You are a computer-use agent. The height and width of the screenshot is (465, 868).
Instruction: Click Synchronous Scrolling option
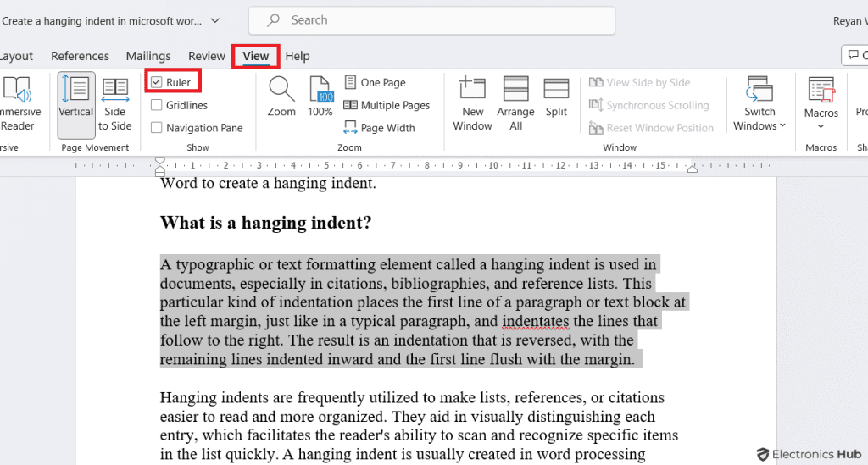point(648,105)
